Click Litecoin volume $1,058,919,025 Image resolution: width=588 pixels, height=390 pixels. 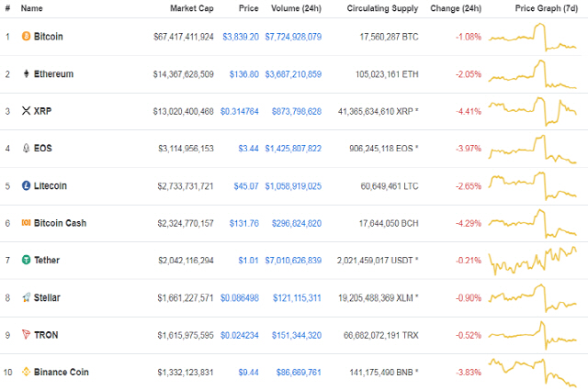(x=293, y=186)
